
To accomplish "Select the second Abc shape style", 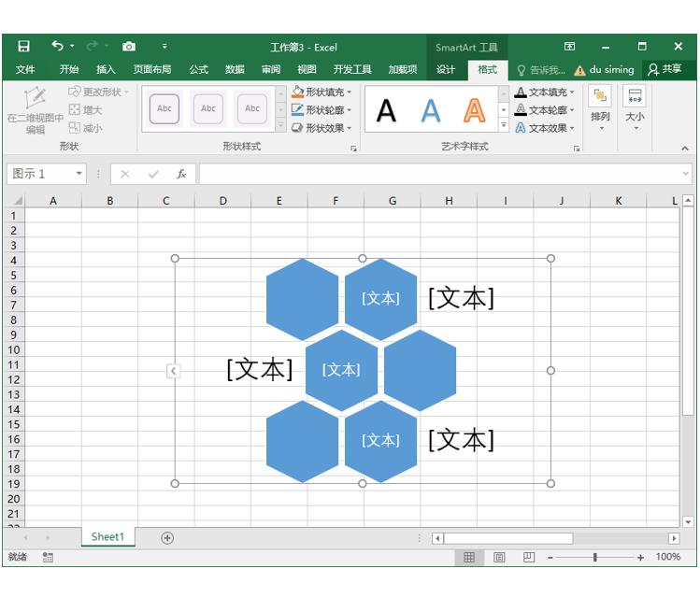I will 208,108.
